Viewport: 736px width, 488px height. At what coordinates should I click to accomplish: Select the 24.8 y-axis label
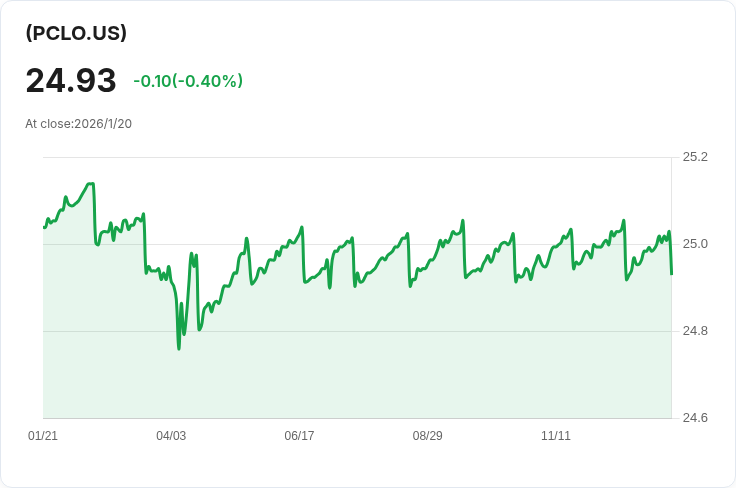click(695, 331)
